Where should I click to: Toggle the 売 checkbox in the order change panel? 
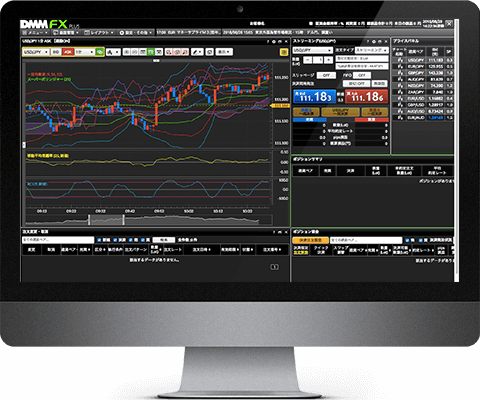point(131,240)
